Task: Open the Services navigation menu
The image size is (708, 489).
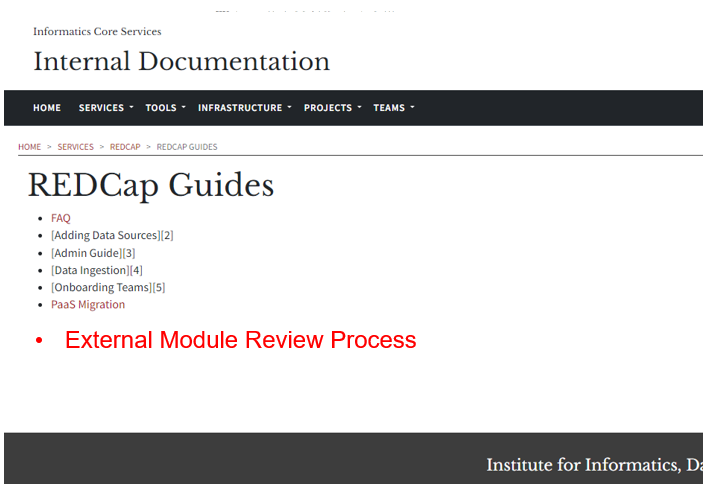Action: [x=101, y=108]
